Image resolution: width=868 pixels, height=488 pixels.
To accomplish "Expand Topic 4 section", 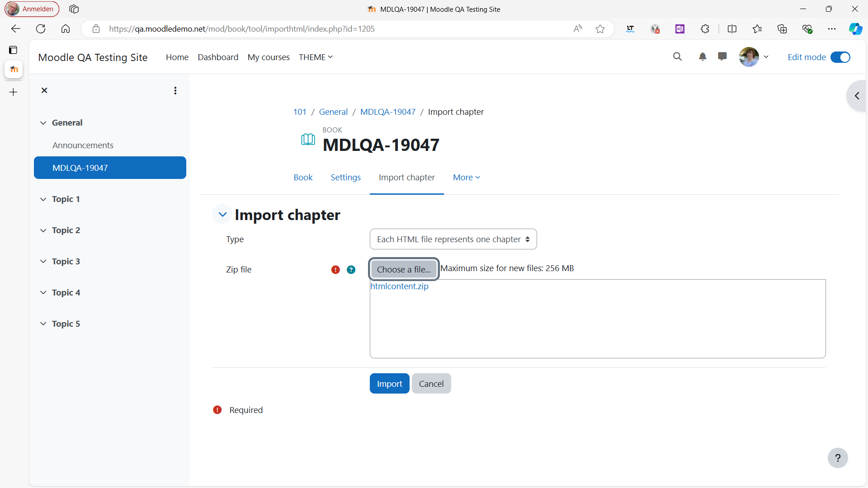I will coord(43,293).
